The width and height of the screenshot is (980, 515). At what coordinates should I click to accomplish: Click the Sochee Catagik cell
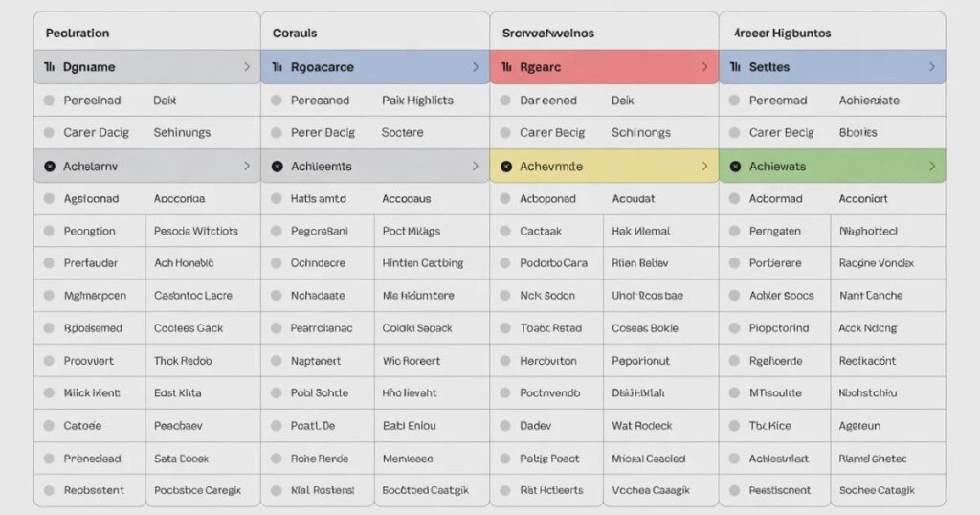coord(877,490)
